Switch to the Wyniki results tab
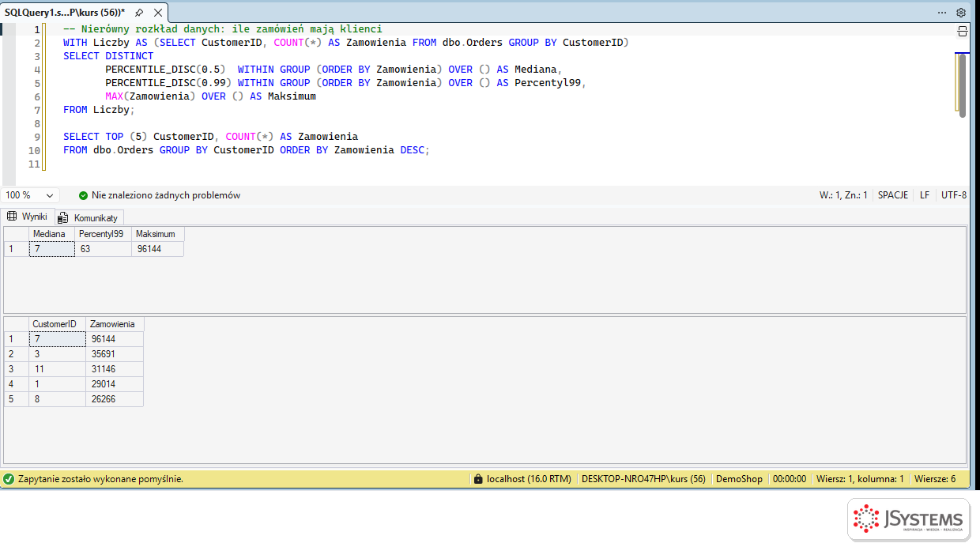Viewport: 980px width, 547px height. click(28, 217)
